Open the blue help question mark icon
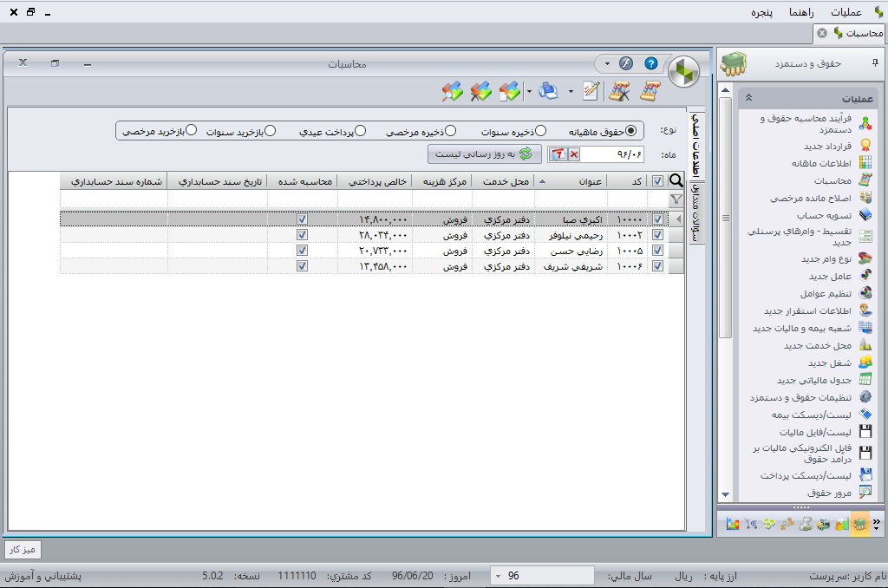Image resolution: width=888 pixels, height=588 pixels. click(651, 63)
